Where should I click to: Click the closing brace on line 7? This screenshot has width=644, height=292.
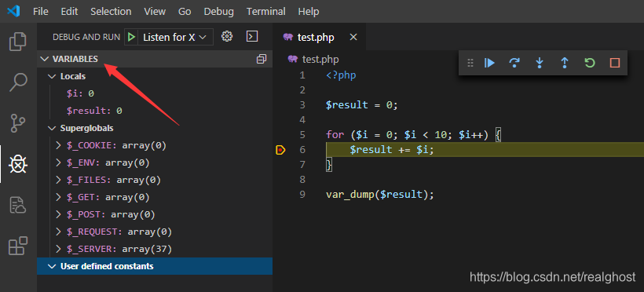tap(328, 165)
